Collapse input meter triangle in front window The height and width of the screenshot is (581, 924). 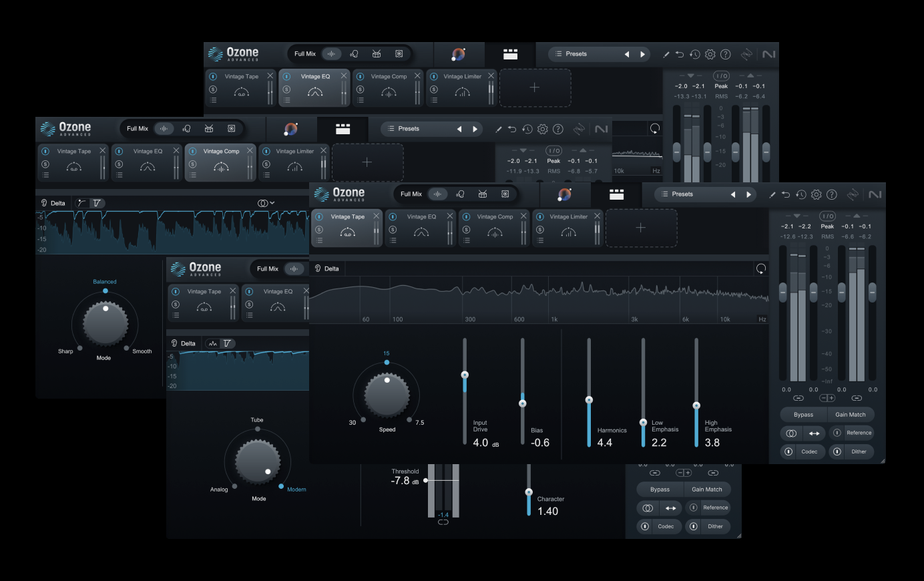(x=796, y=216)
